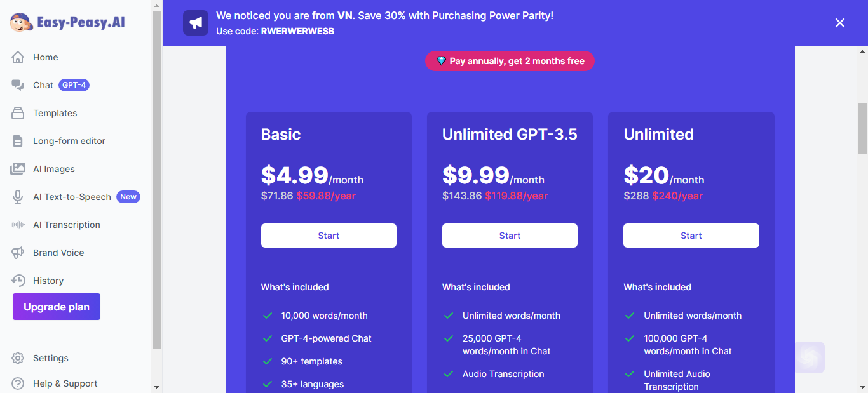The image size is (868, 393).
Task: Select the Pay annually promo pill
Action: pos(510,61)
